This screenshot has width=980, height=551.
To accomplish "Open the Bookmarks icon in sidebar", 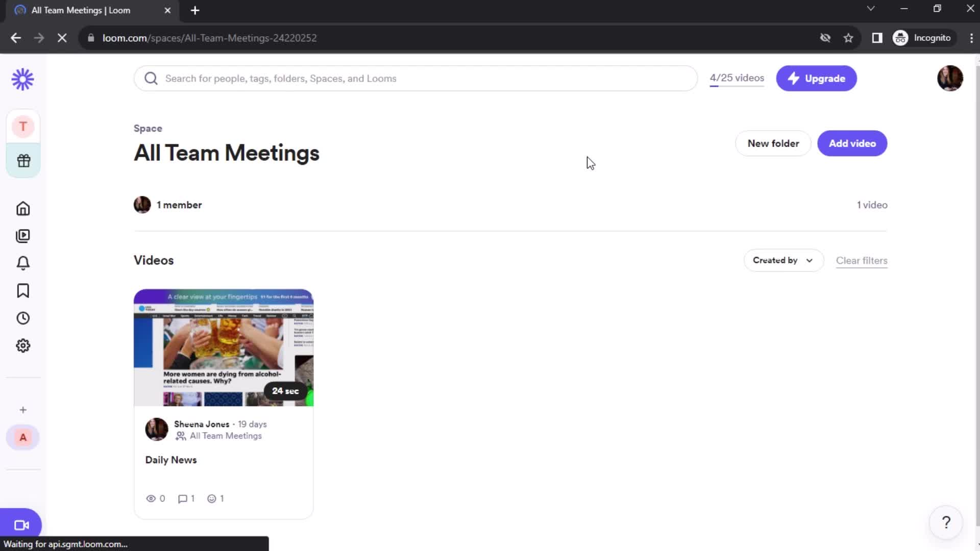I will coord(23,291).
